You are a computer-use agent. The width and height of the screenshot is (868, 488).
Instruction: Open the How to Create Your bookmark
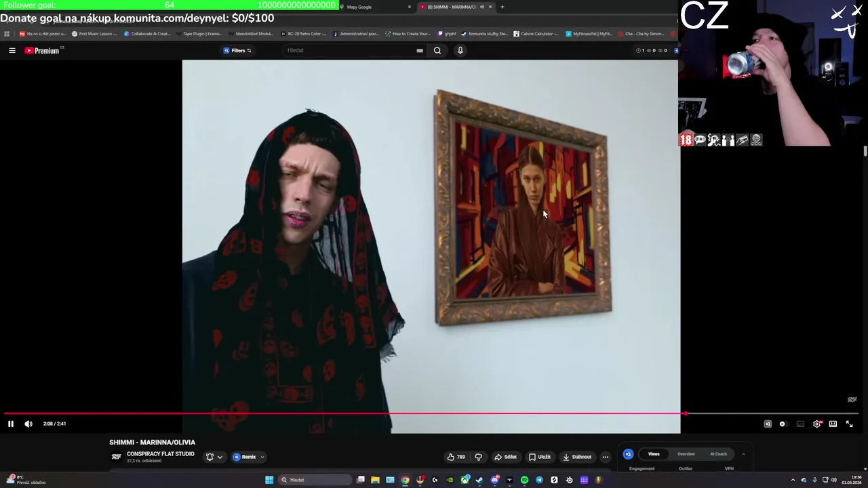[x=408, y=33]
